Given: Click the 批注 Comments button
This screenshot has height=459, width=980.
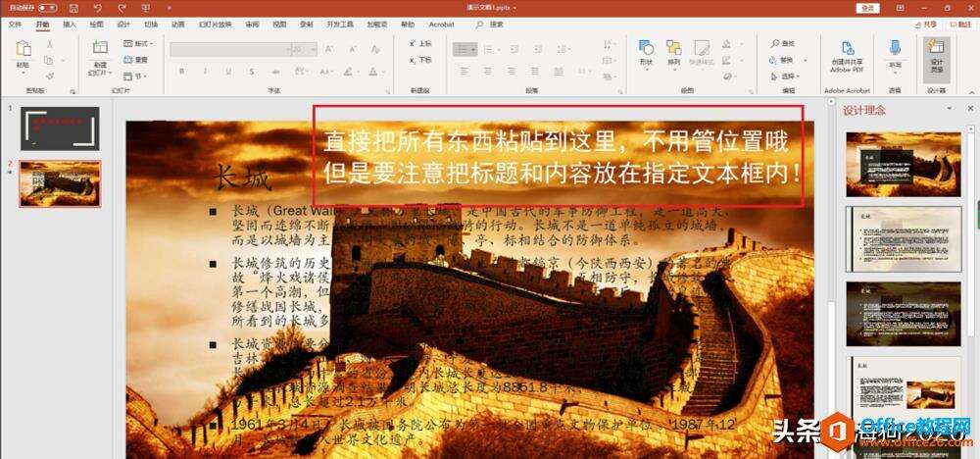Looking at the screenshot, I should tap(961, 25).
